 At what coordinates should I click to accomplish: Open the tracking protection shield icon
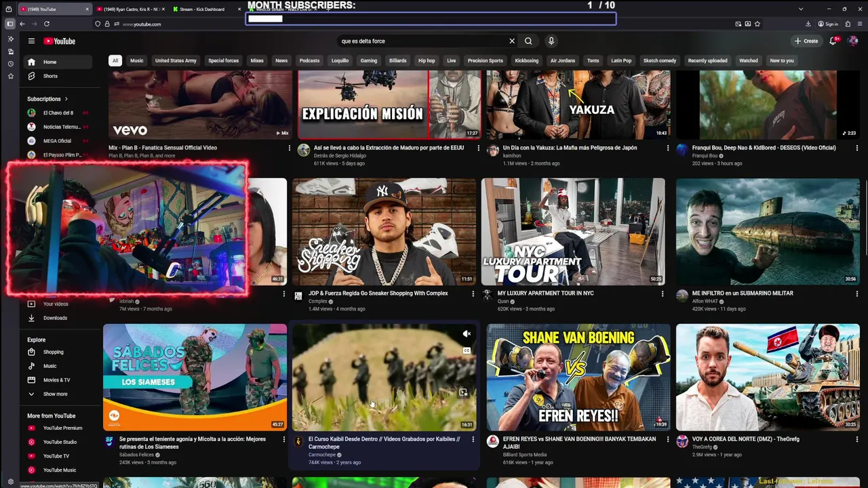[98, 24]
